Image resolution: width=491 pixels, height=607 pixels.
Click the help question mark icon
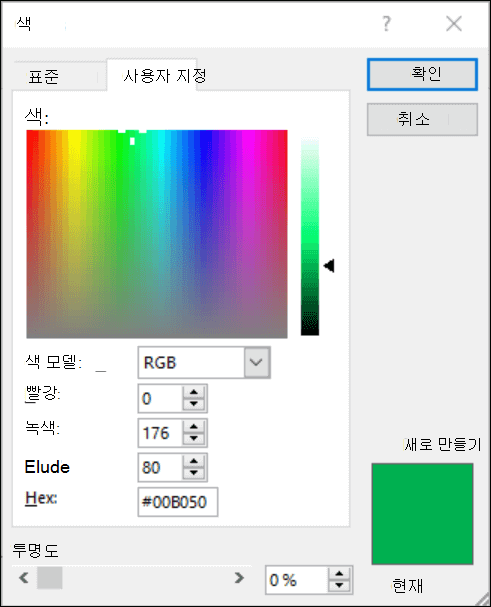tap(386, 24)
